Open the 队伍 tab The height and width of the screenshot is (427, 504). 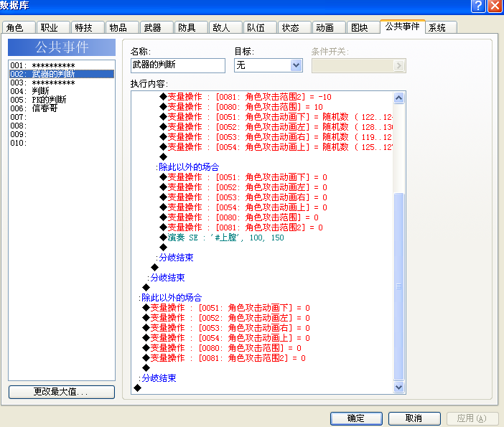coord(260,28)
